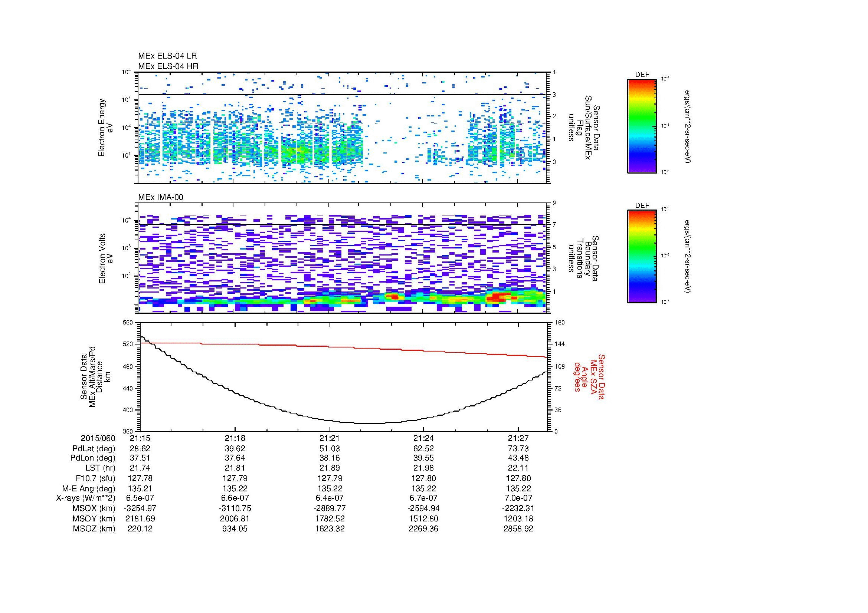This screenshot has width=868, height=613.
Task: Click the MSOZ value 2858.92
Action: click(x=518, y=529)
